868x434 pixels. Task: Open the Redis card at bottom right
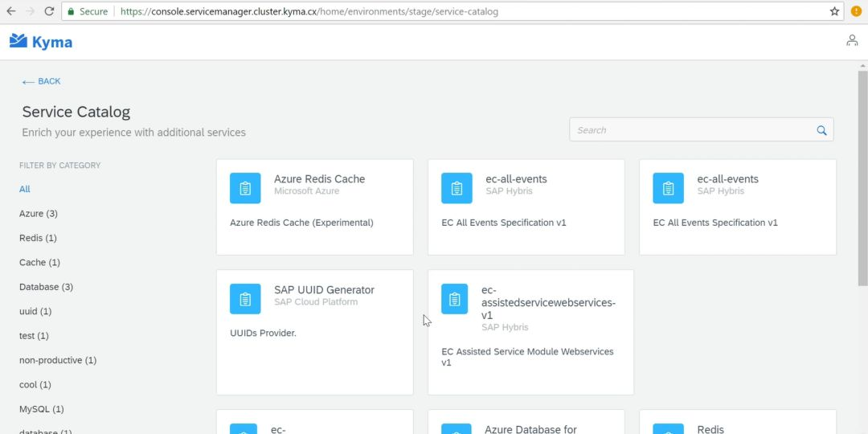(x=737, y=422)
